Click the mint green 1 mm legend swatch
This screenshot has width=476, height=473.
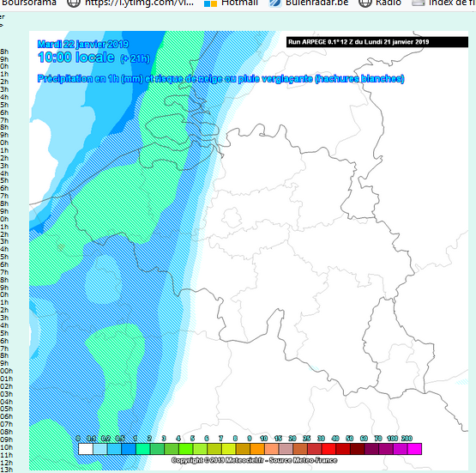pos(143,449)
